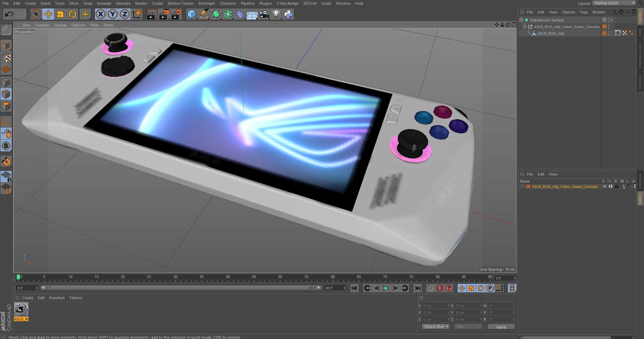Add a Subdivision Surface generator
This screenshot has width=644, height=339.
click(216, 14)
